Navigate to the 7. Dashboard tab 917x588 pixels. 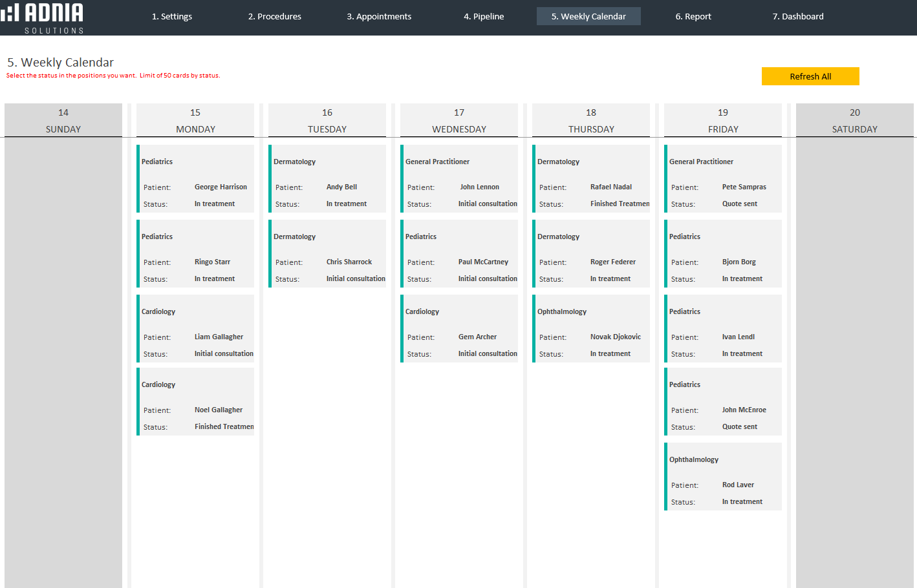tap(798, 16)
